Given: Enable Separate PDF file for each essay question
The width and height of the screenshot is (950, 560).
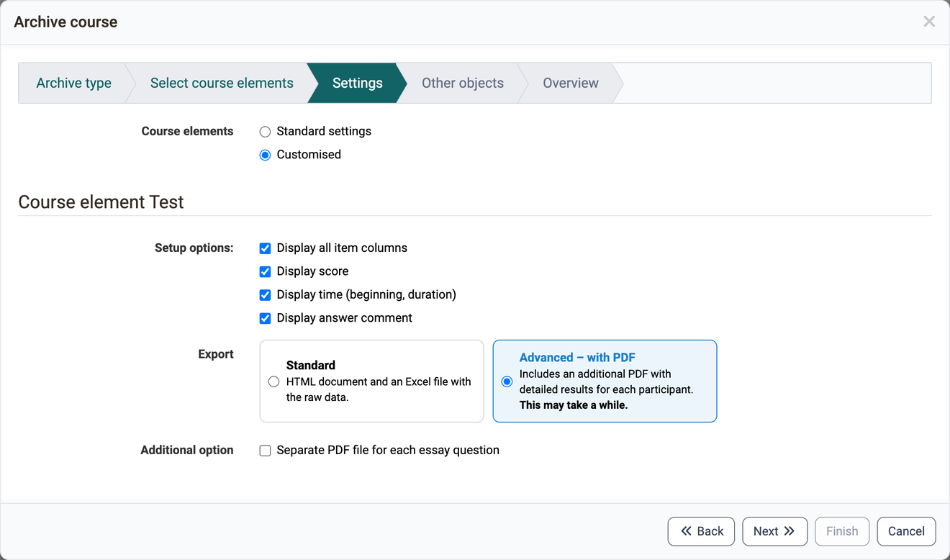Looking at the screenshot, I should click(265, 451).
